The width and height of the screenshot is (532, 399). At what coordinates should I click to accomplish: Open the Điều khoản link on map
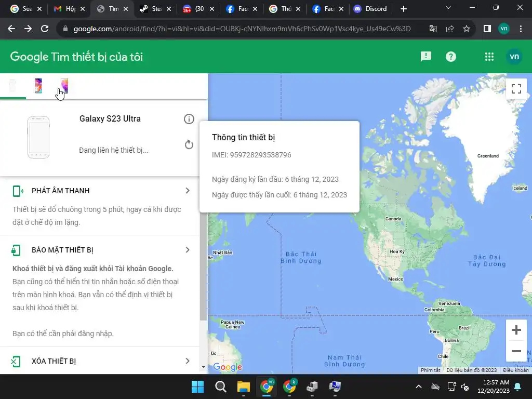coord(515,370)
